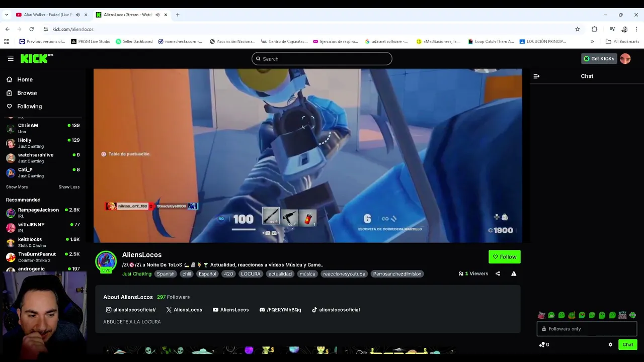The height and width of the screenshot is (362, 644).
Task: Open Chrome media control icon
Action: tap(612, 29)
